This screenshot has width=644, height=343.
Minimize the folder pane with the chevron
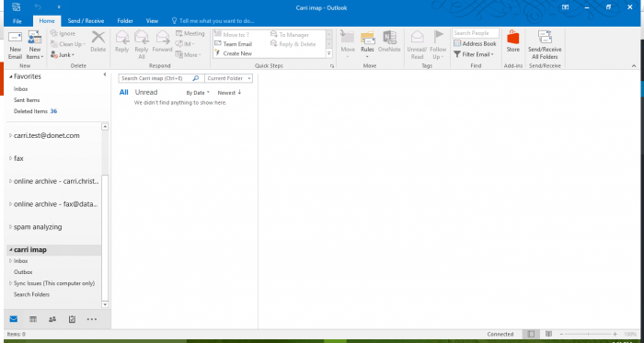click(105, 74)
